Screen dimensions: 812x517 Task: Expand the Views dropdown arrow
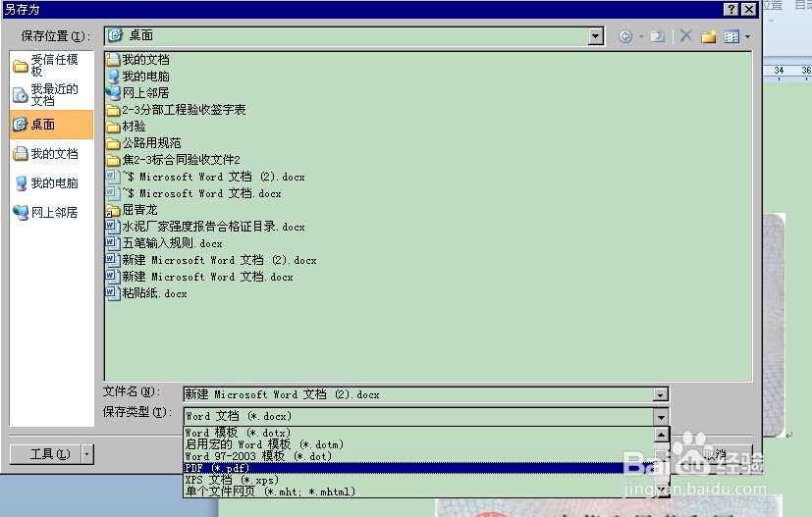(747, 36)
